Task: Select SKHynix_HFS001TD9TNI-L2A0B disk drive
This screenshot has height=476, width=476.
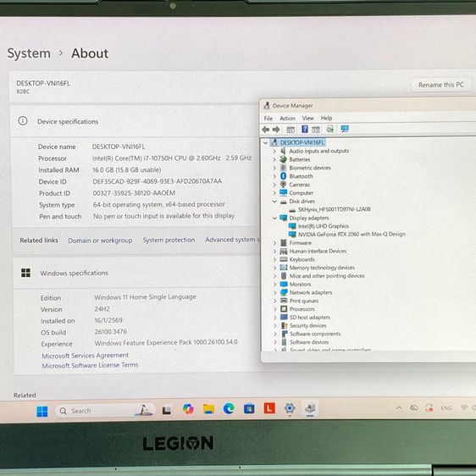Action: tap(334, 209)
